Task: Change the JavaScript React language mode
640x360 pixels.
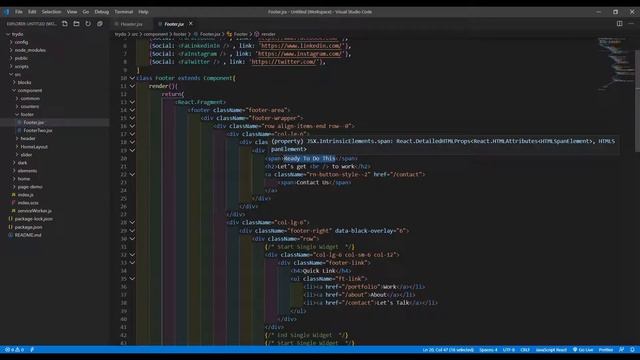Action: [x=551, y=350]
